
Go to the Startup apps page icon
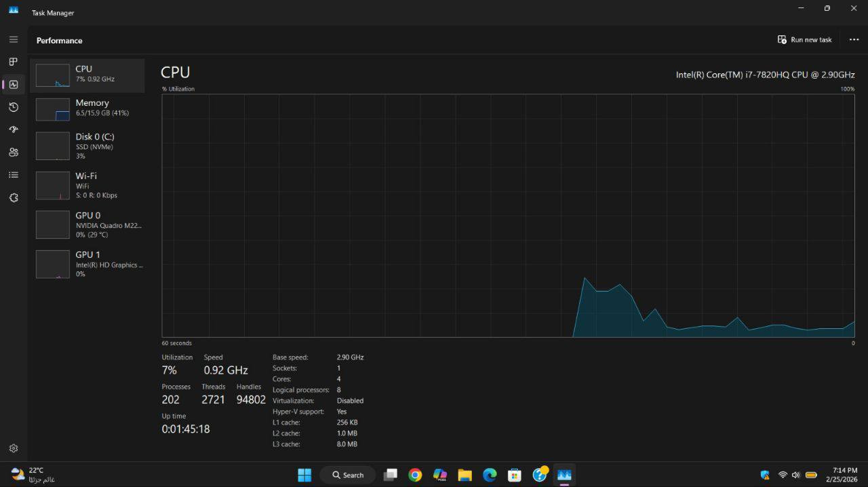pos(13,130)
